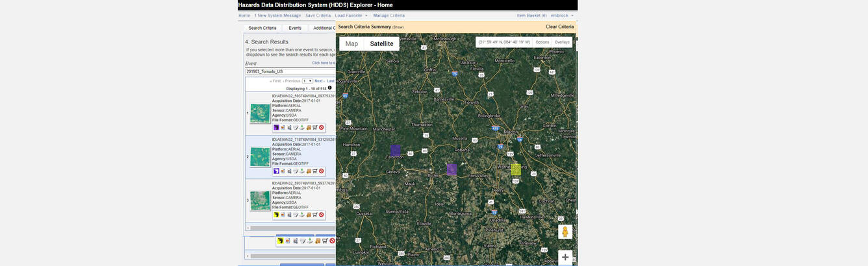Open Manage Criteria

pos(389,15)
